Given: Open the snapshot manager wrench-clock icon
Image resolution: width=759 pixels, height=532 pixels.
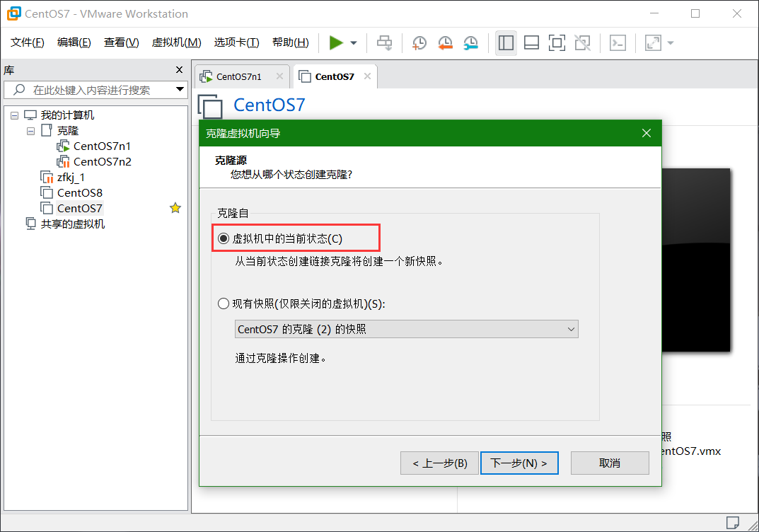Looking at the screenshot, I should [470, 42].
